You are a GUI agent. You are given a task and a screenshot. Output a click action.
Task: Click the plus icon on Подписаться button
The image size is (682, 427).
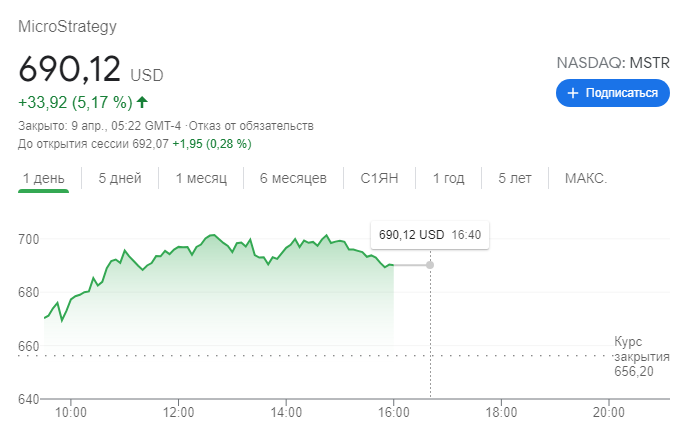tap(573, 93)
